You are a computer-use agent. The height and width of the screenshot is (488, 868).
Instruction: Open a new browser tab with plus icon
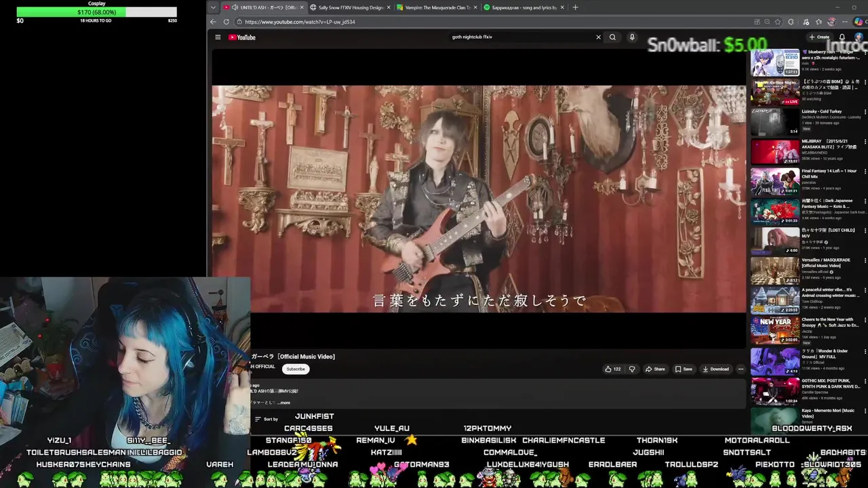(x=575, y=7)
